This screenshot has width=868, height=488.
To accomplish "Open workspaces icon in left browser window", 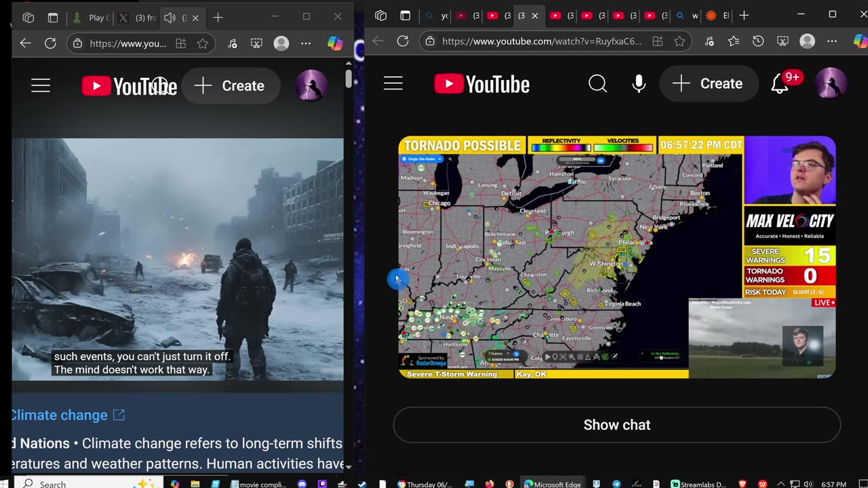I will (x=28, y=18).
